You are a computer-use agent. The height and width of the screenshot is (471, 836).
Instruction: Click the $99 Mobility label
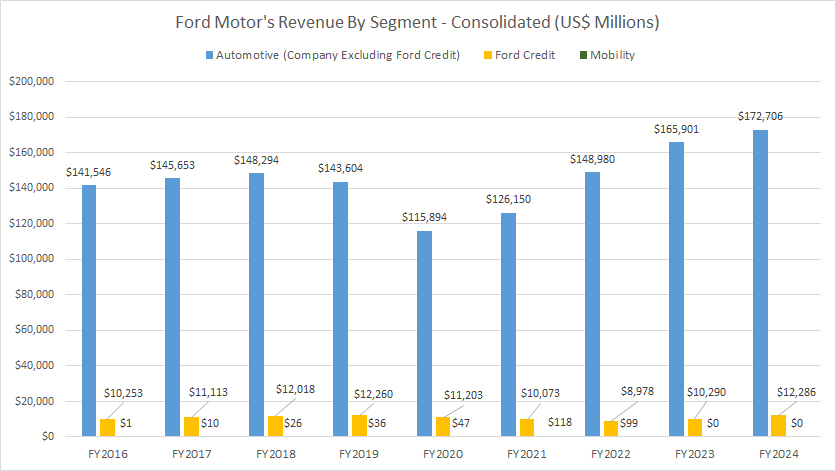pyautogui.click(x=629, y=424)
